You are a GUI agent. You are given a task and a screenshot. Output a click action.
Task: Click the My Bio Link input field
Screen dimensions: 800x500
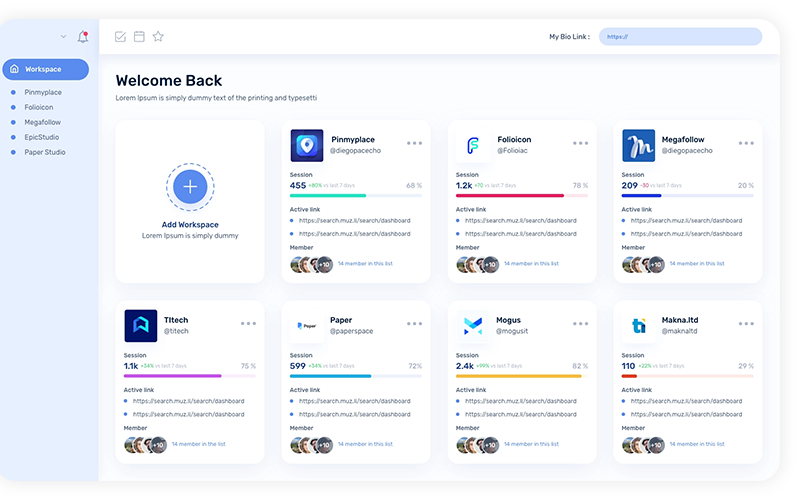(680, 37)
